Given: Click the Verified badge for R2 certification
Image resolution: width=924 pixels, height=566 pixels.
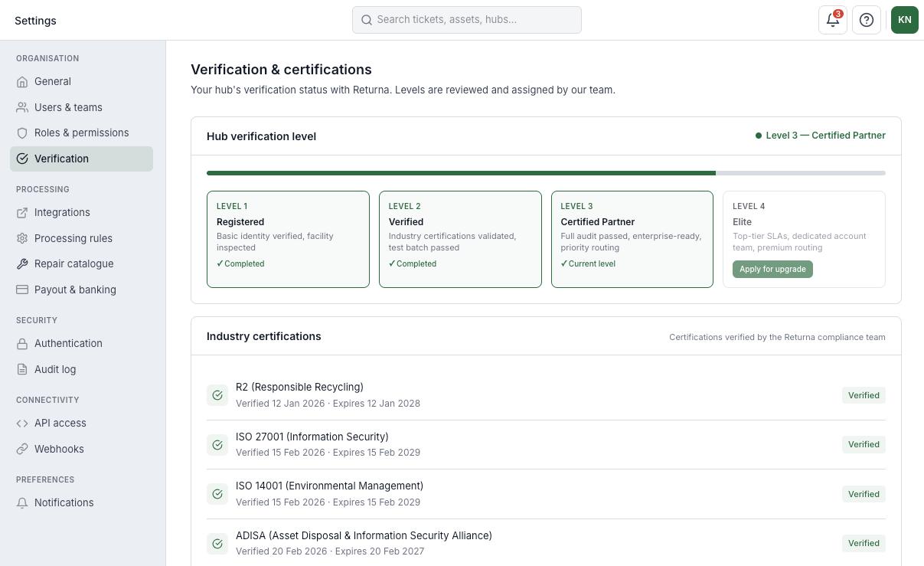Looking at the screenshot, I should (864, 395).
